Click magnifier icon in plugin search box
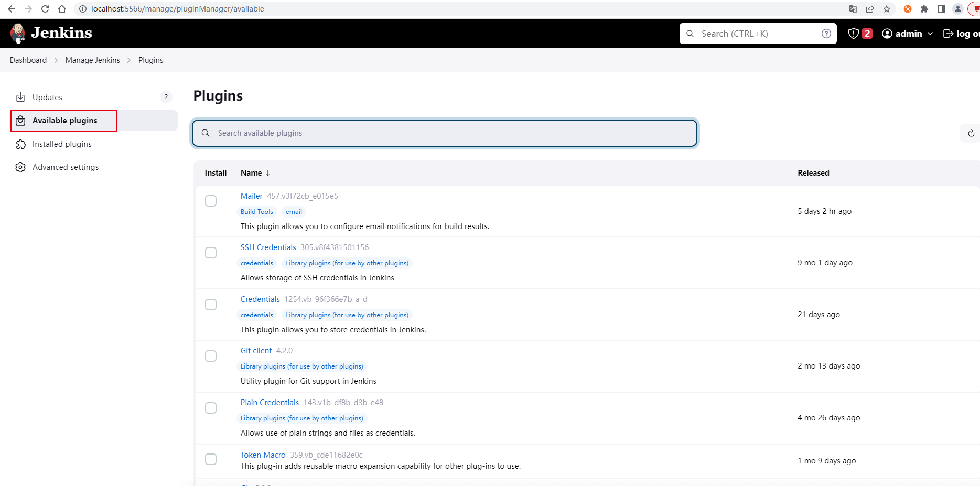Image resolution: width=980 pixels, height=486 pixels. [x=206, y=133]
